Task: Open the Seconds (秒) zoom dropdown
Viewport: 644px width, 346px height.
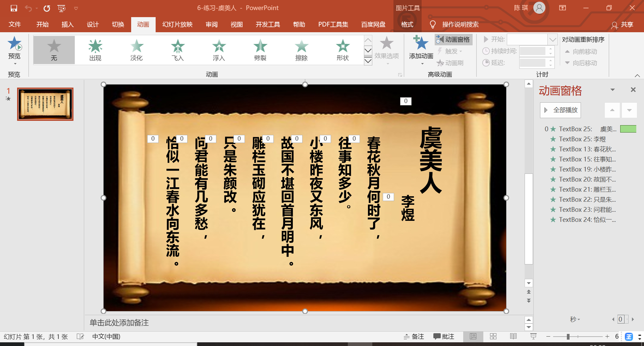Action: 575,319
